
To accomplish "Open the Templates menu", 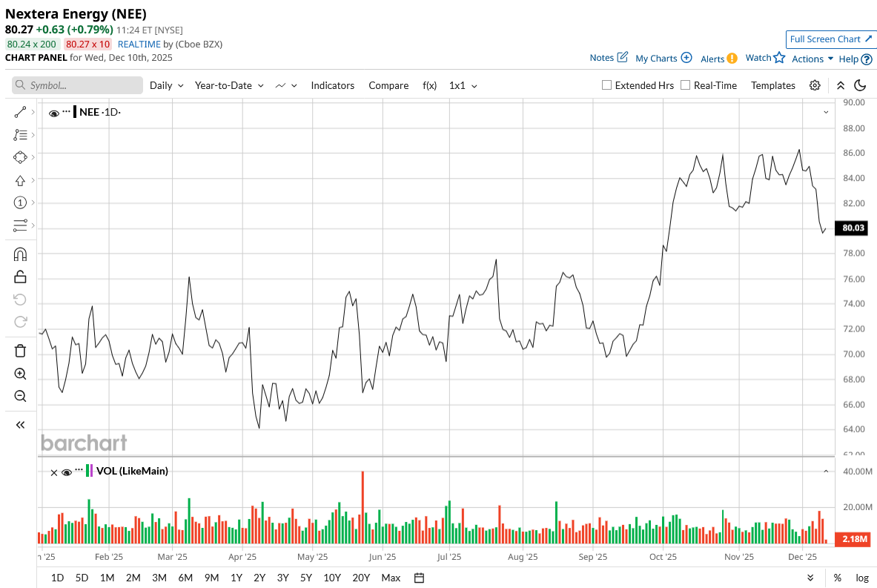I will point(773,85).
